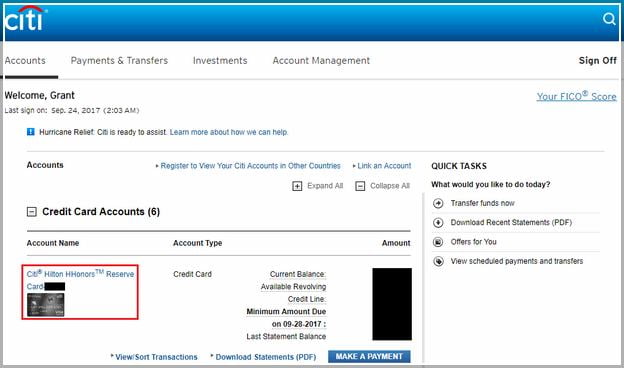This screenshot has width=624, height=368.
Task: Open the Investments menu
Action: (220, 60)
